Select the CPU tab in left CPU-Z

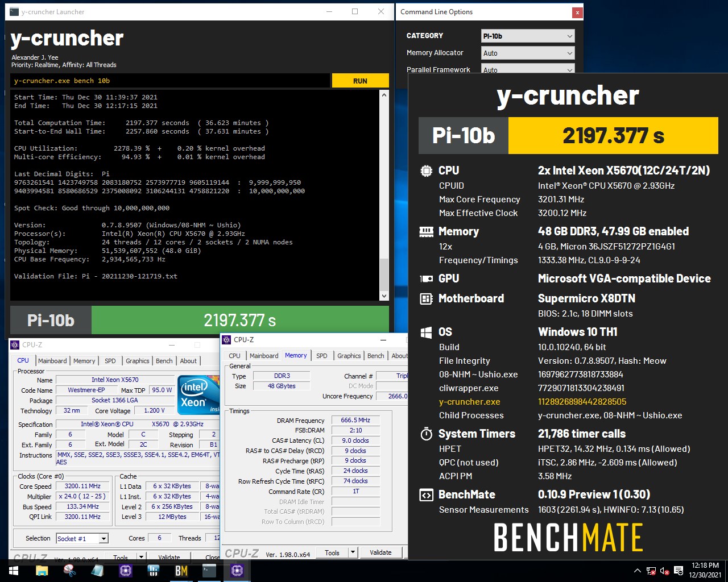pos(23,360)
